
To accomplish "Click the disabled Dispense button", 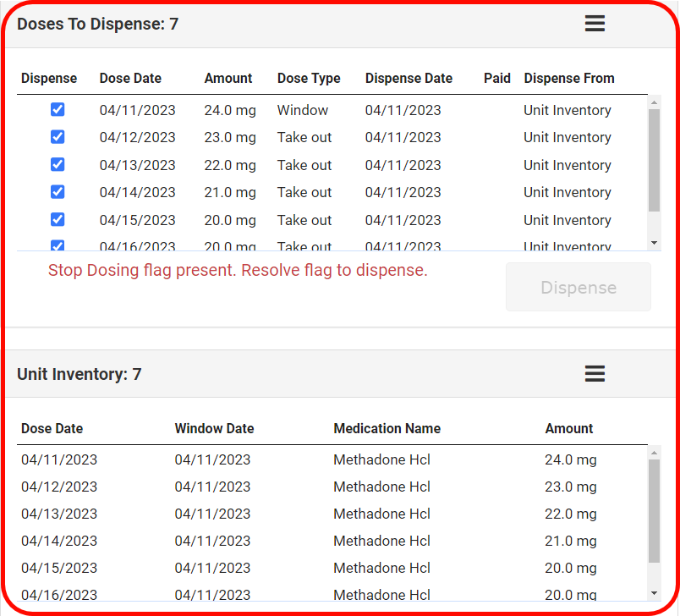I will 579,288.
